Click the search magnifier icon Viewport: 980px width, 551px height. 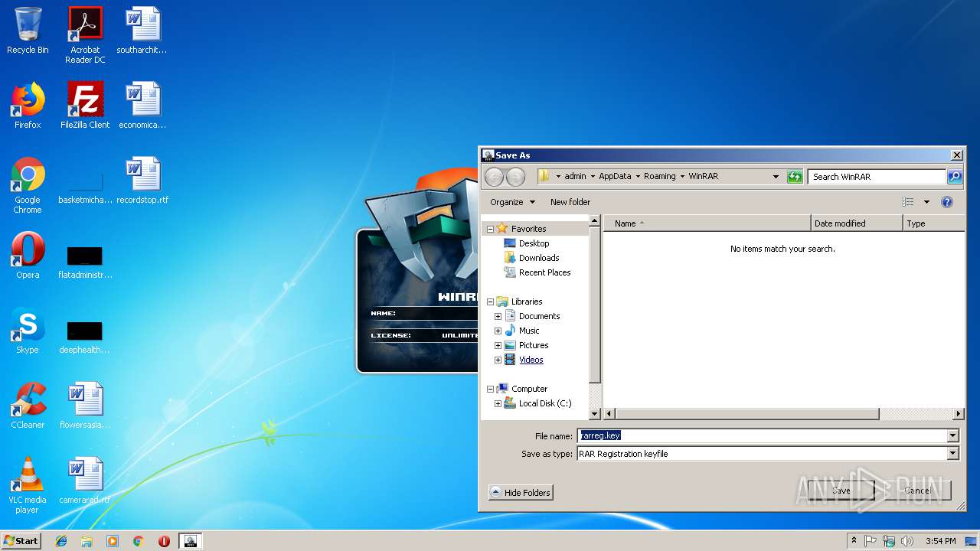tap(955, 177)
